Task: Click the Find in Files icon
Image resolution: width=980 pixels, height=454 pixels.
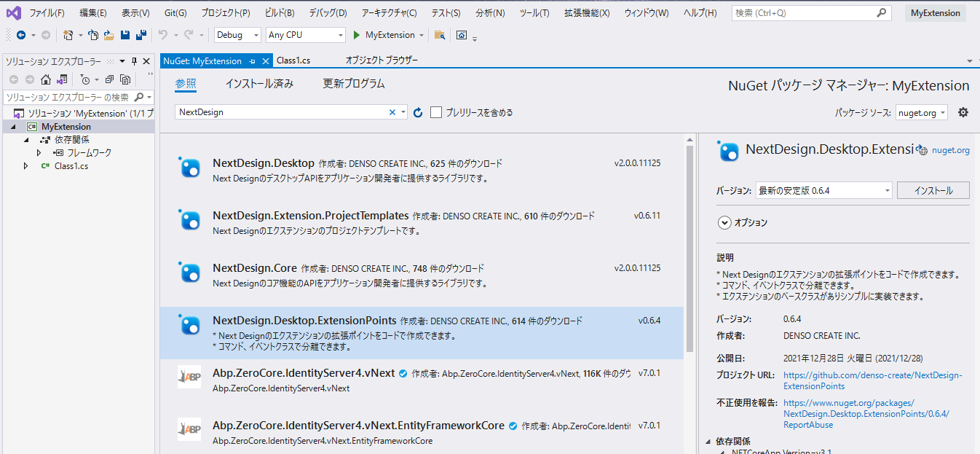Action: 439,35
